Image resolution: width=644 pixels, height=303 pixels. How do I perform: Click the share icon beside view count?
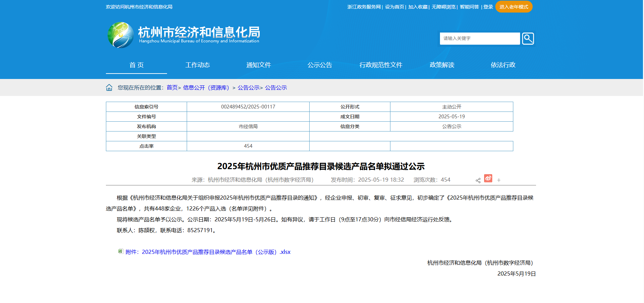pos(478,180)
